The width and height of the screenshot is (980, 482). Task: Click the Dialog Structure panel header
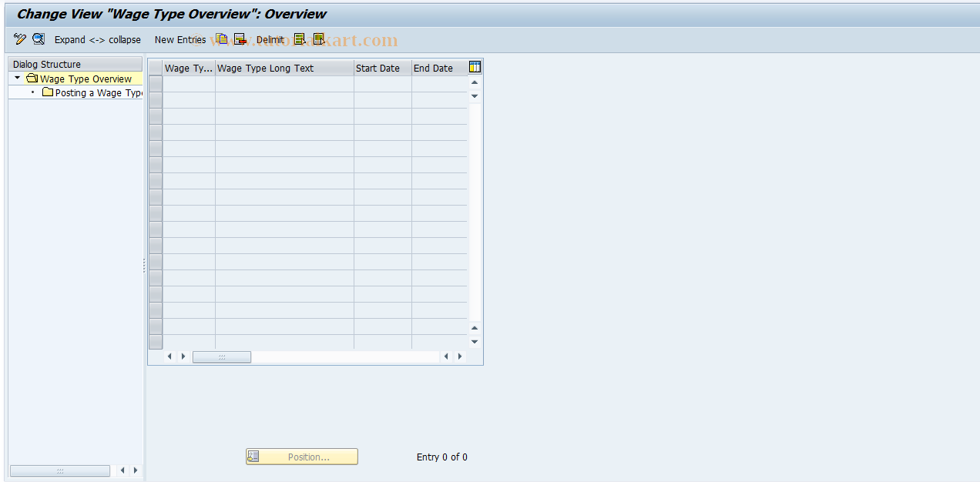pyautogui.click(x=75, y=64)
